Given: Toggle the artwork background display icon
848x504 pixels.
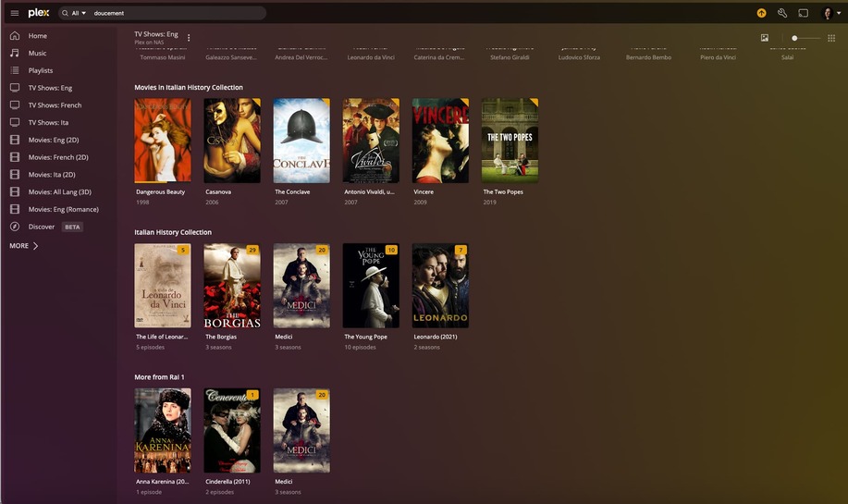Looking at the screenshot, I should 764,38.
